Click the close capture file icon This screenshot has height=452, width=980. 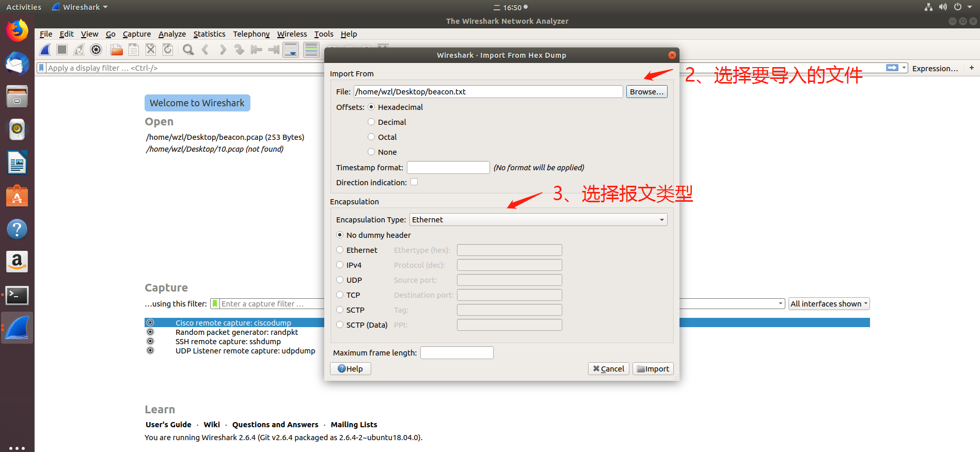(x=151, y=50)
